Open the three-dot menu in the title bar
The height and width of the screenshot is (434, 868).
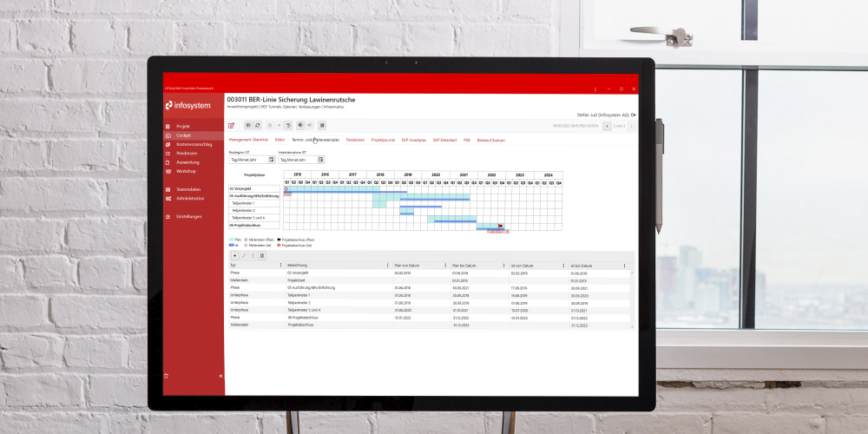tap(595, 89)
